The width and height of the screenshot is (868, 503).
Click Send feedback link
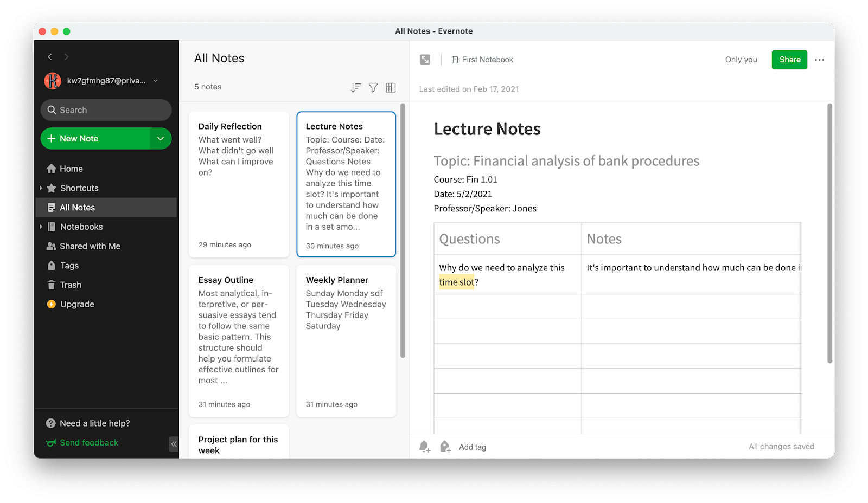point(82,443)
